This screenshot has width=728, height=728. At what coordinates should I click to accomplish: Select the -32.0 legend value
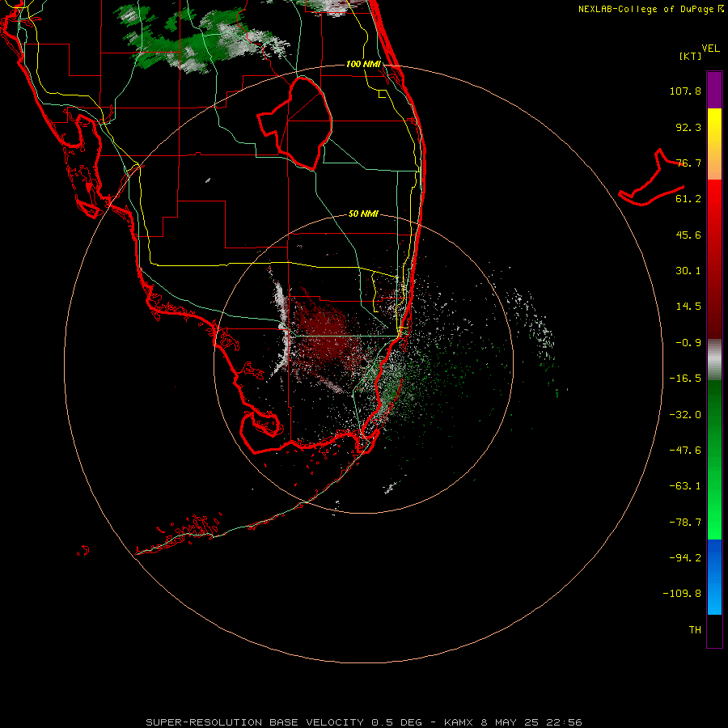click(x=685, y=415)
